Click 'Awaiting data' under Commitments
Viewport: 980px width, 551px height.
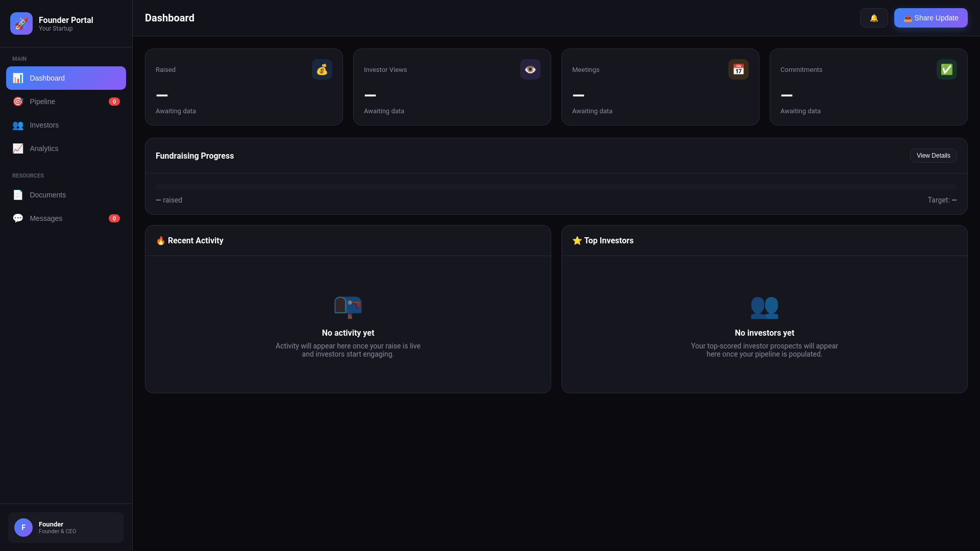click(800, 111)
